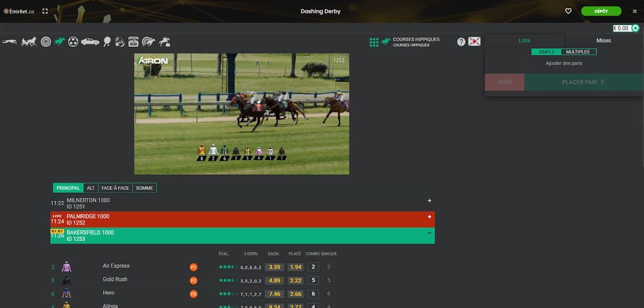Select the green horse racing icon
The image size is (644, 308).
pos(60,41)
